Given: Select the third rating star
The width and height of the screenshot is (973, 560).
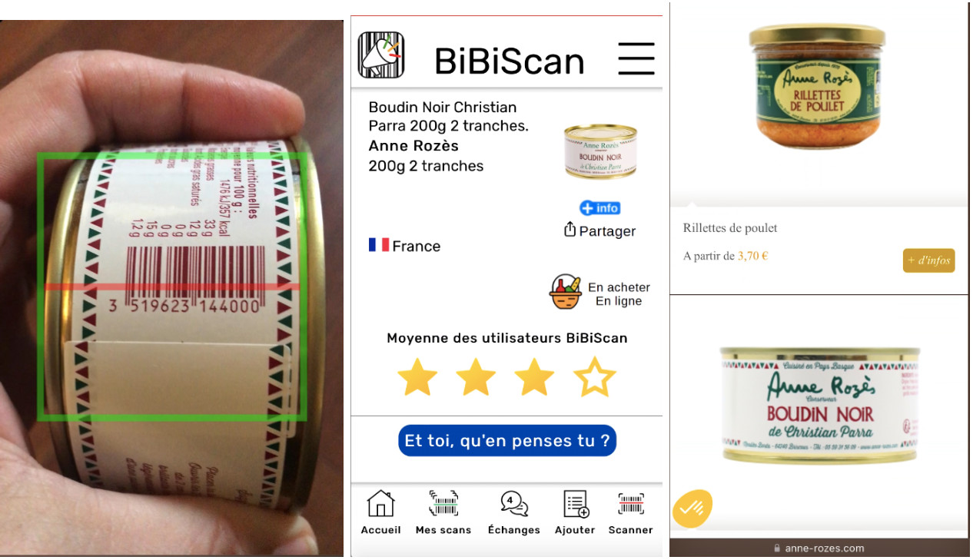Looking at the screenshot, I should 534,377.
